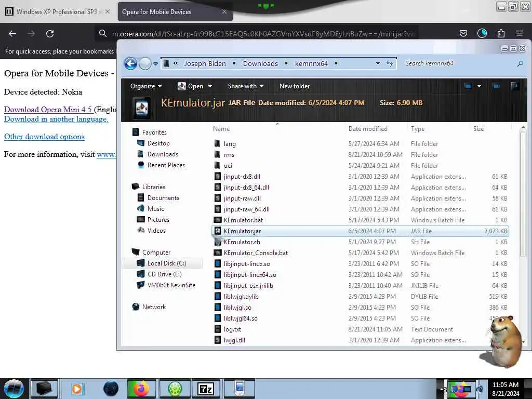Expand the view options dropdown arrow

pos(479,86)
